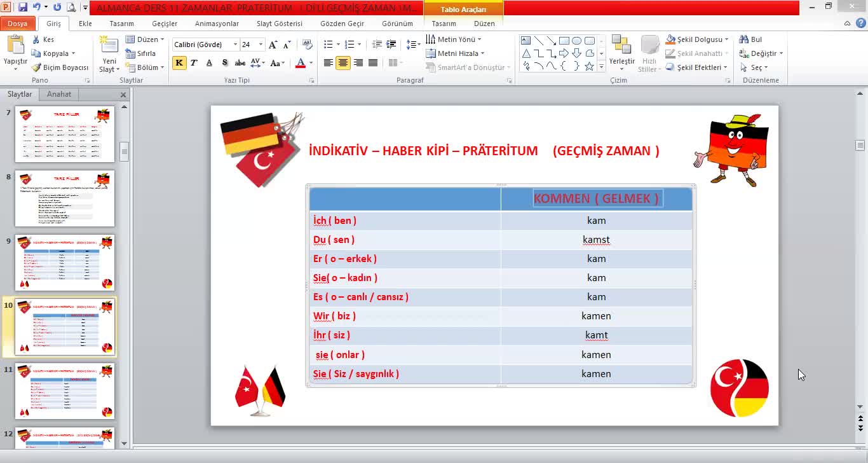
Task: Switch to Anahat outline pane tab
Action: pyautogui.click(x=59, y=94)
